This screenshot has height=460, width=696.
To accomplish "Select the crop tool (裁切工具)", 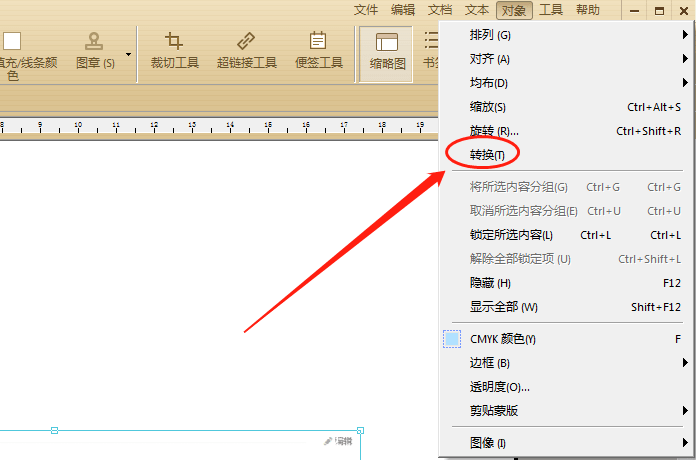I will click(174, 51).
